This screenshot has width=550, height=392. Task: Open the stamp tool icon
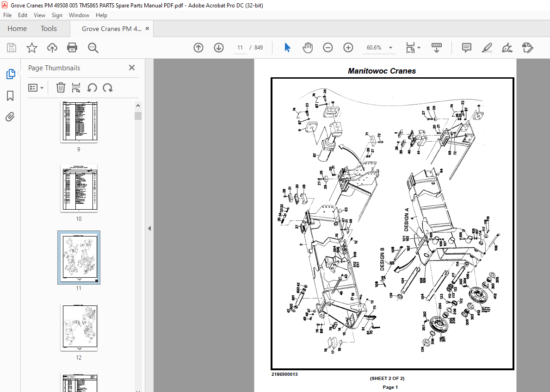tap(527, 48)
